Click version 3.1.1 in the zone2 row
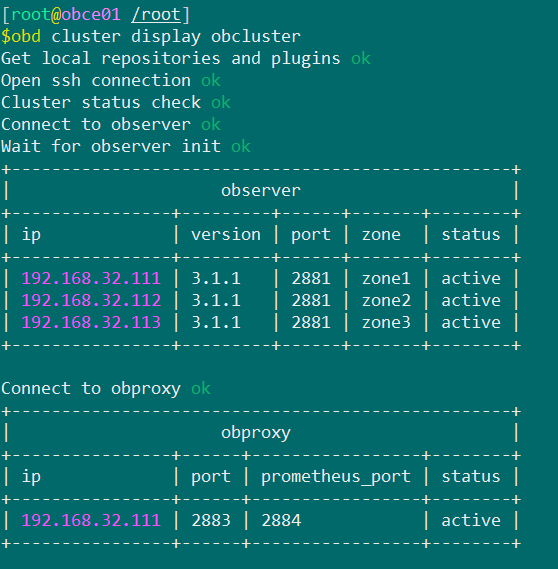 coord(216,301)
